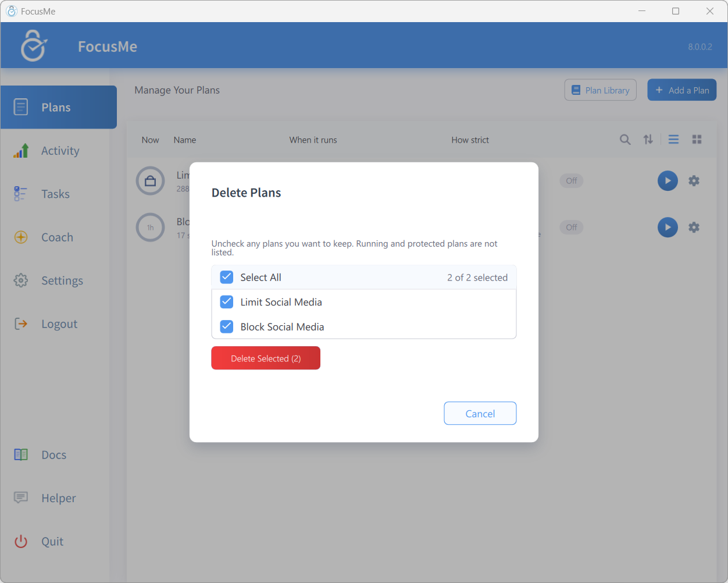728x583 pixels.
Task: Start the second plan with play button
Action: coord(668,227)
